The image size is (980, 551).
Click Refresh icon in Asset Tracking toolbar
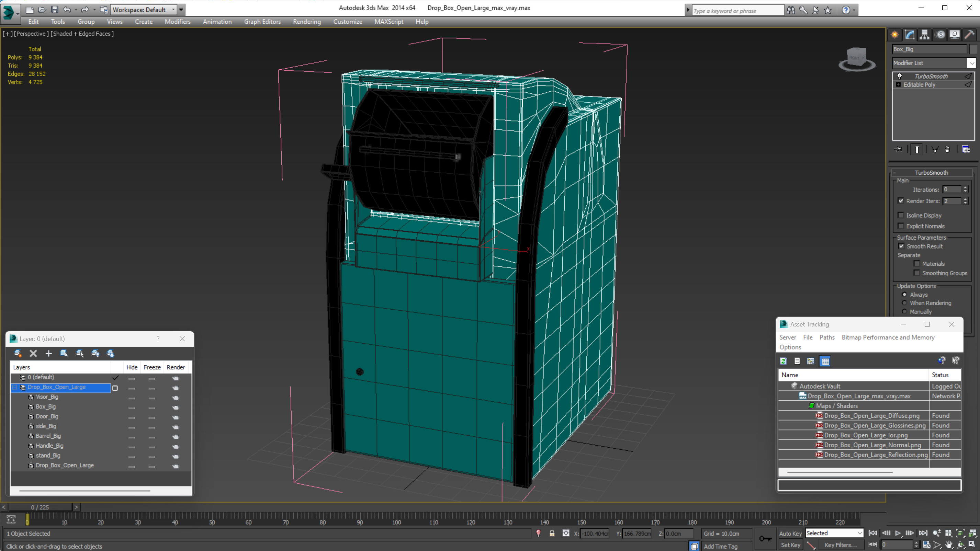783,361
